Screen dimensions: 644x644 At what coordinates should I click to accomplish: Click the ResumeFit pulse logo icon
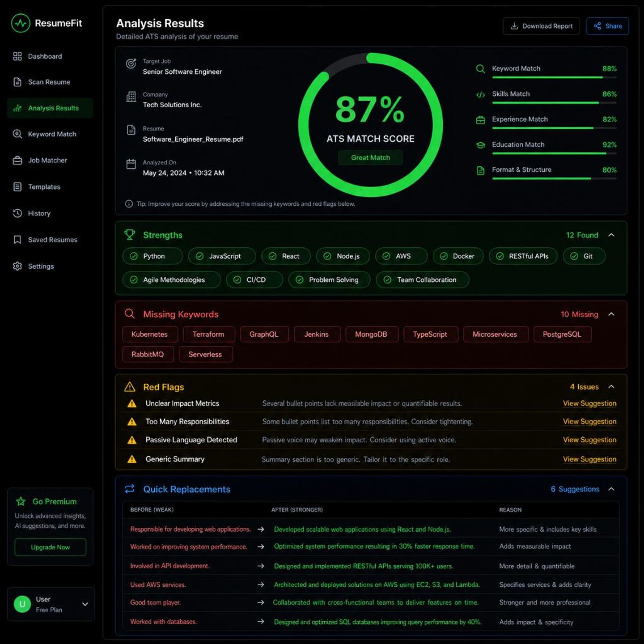click(21, 23)
